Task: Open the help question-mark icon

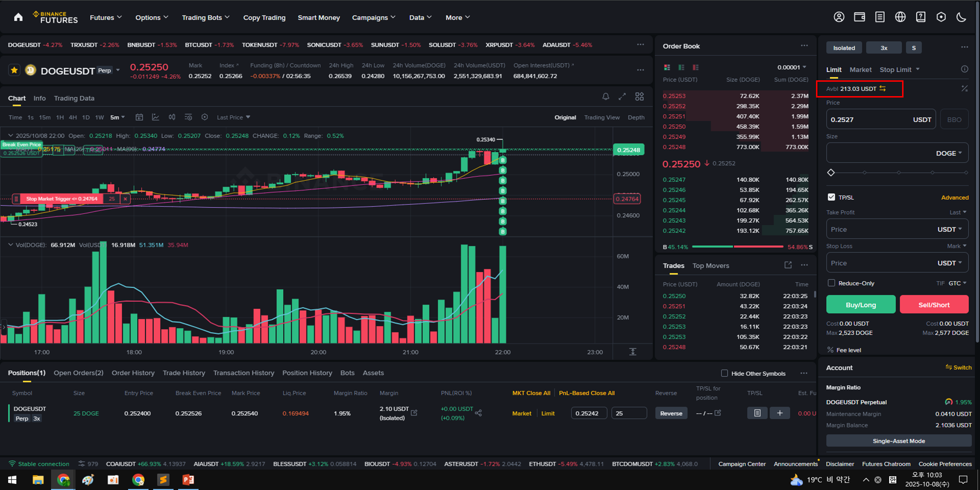Action: (921, 17)
